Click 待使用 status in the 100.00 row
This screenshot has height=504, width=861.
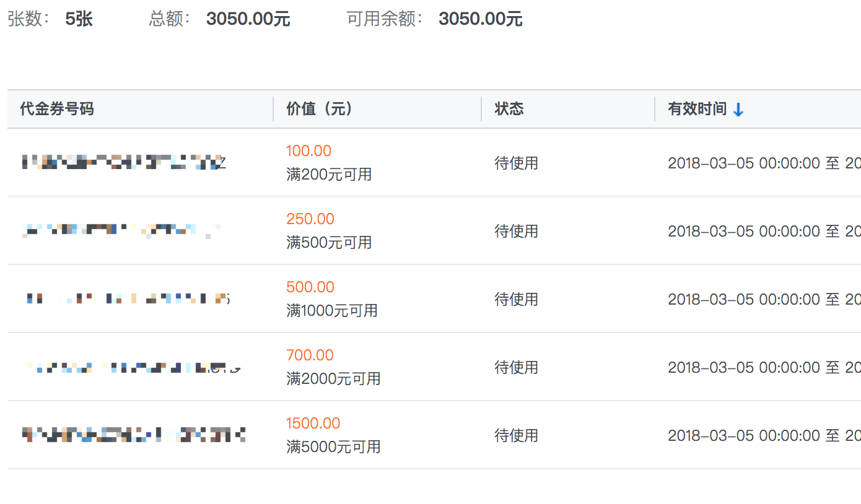[x=516, y=163]
